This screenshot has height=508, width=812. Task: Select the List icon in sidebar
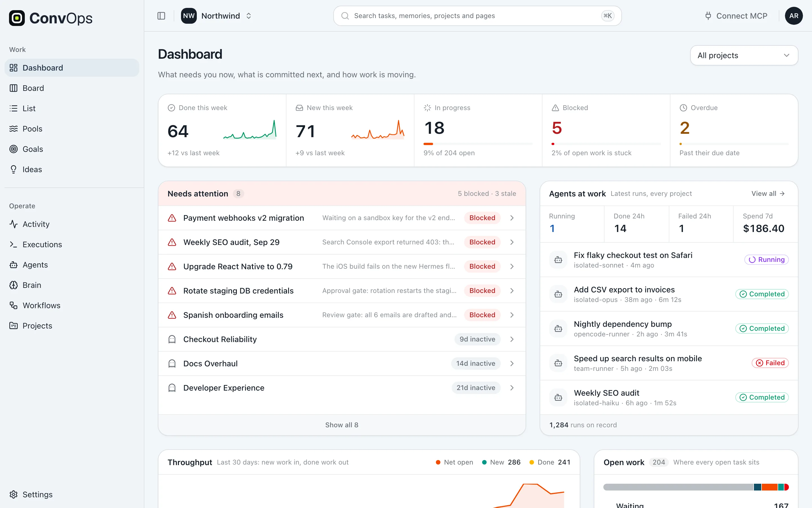point(14,108)
